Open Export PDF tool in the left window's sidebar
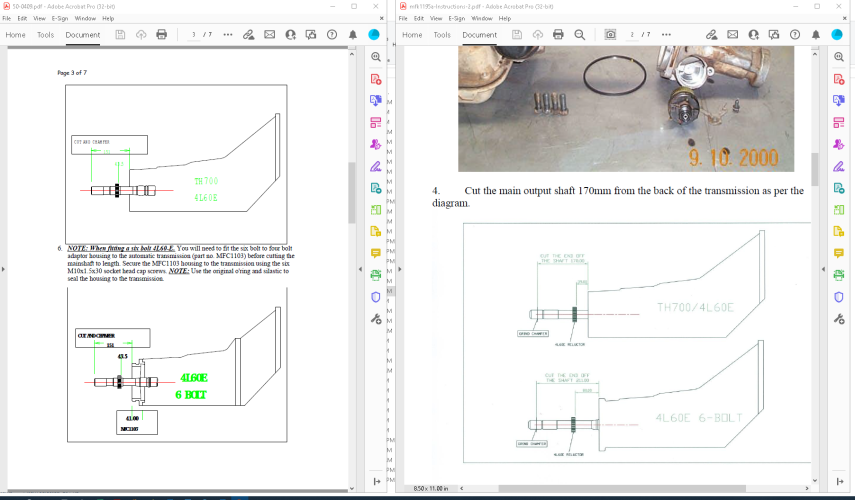This screenshot has width=855, height=500. point(376,100)
